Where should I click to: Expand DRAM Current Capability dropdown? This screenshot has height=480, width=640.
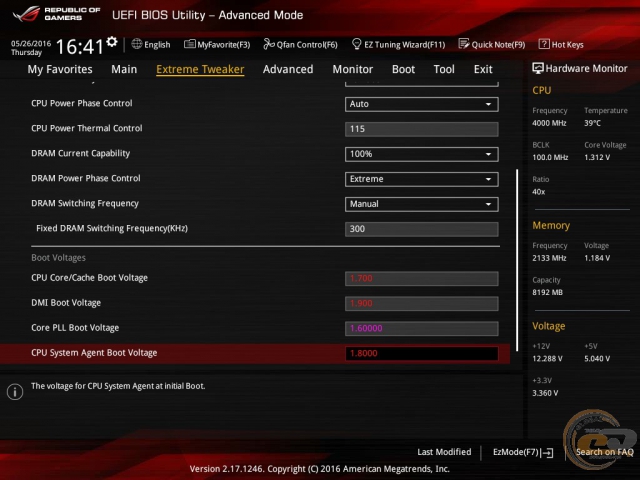(422, 154)
